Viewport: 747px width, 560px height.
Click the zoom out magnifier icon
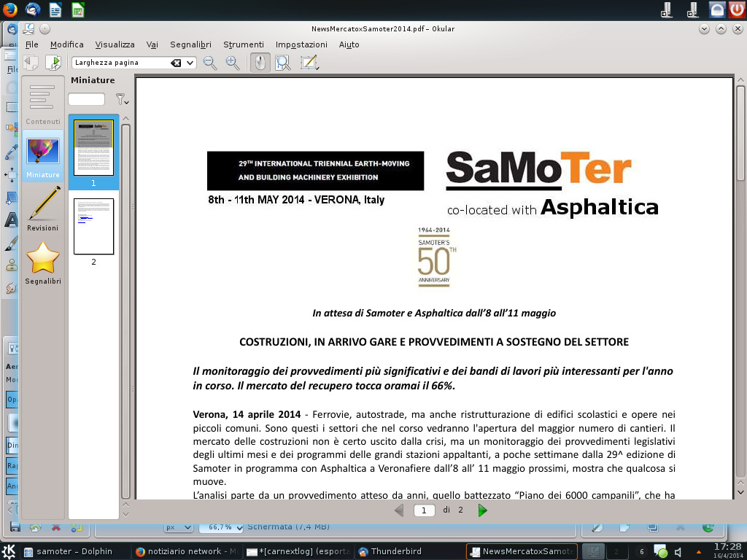click(210, 63)
